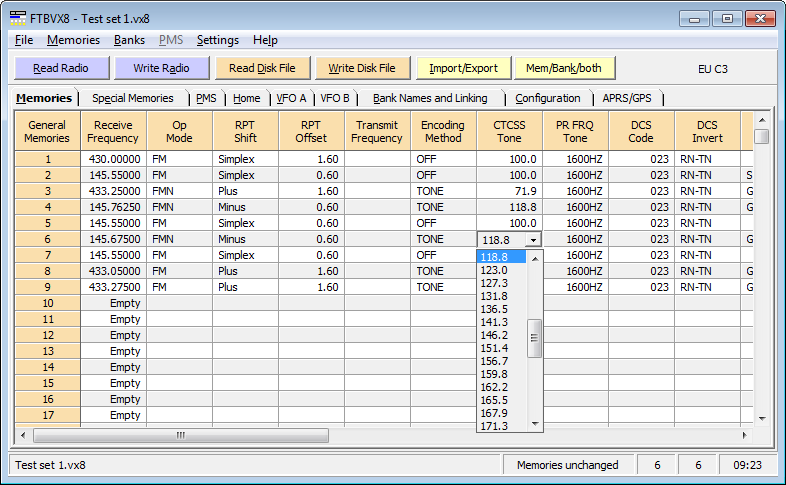Select 141.3 in the tone dropdown list
This screenshot has height=485, width=786.
pos(501,322)
